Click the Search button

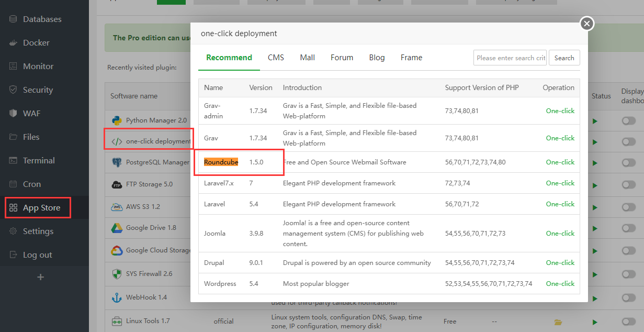pyautogui.click(x=564, y=58)
